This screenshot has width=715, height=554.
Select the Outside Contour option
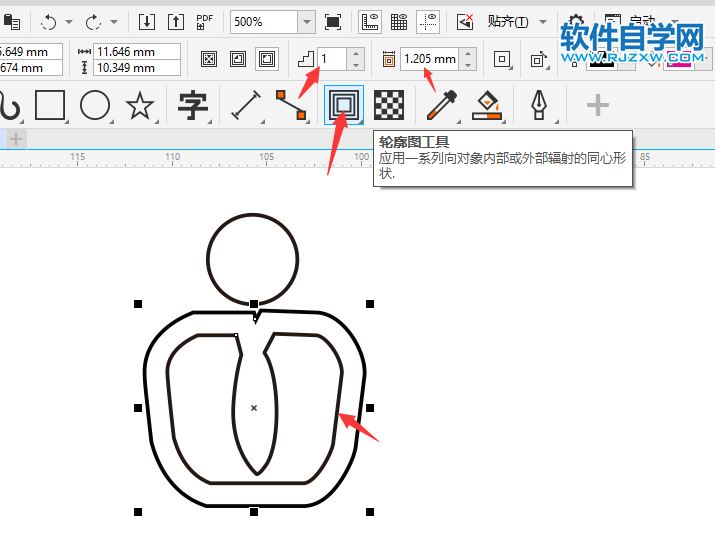click(x=267, y=59)
